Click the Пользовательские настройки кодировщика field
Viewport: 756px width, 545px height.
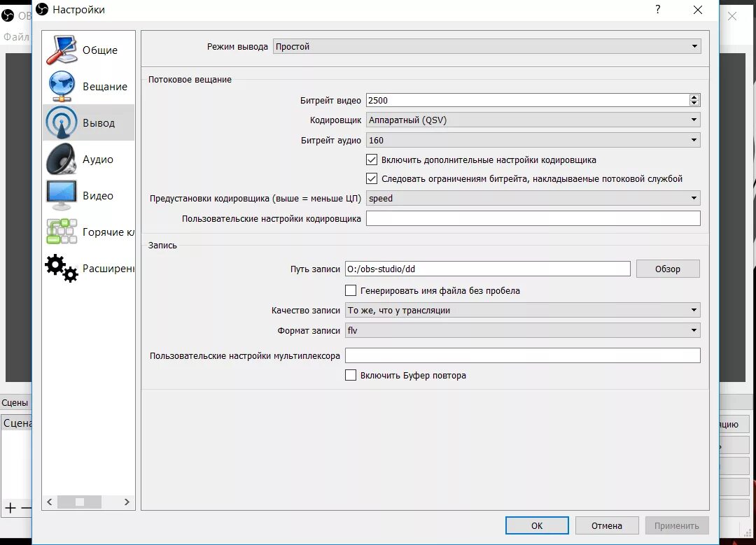533,218
